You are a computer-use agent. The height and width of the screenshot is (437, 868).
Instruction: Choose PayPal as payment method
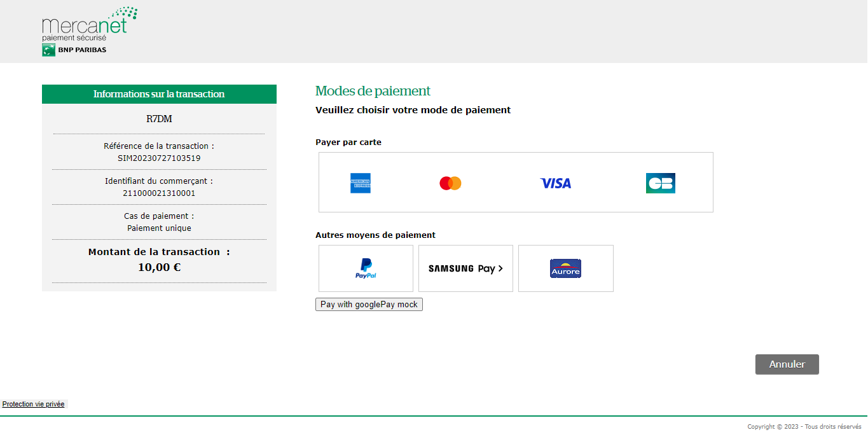[366, 268]
